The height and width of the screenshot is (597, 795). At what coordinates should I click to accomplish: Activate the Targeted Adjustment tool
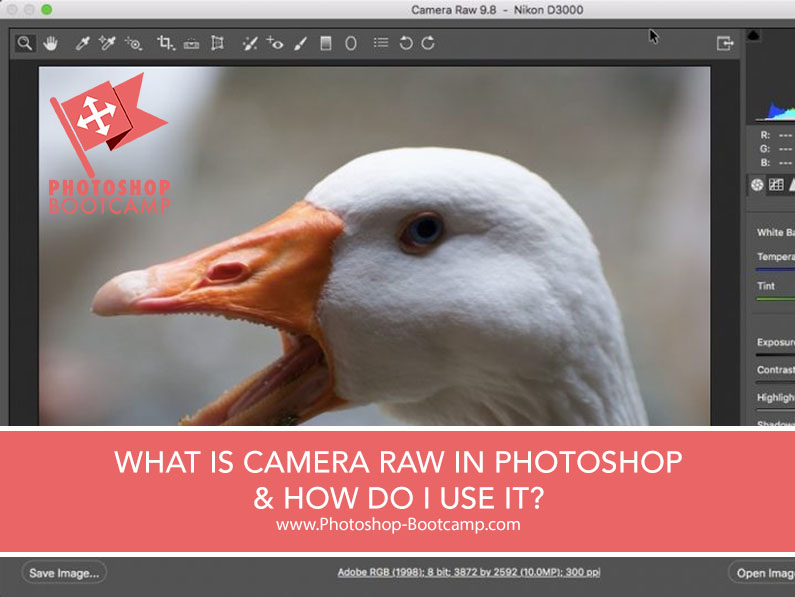tap(133, 44)
